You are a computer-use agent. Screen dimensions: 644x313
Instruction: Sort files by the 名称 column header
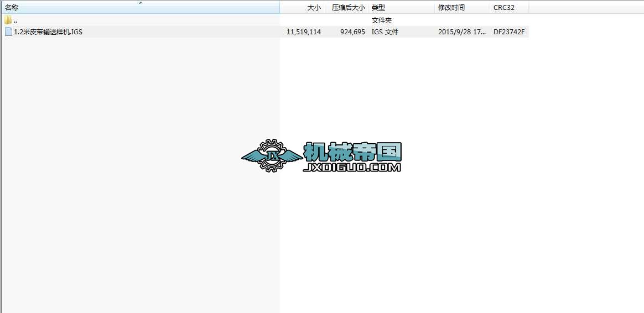tap(140, 8)
